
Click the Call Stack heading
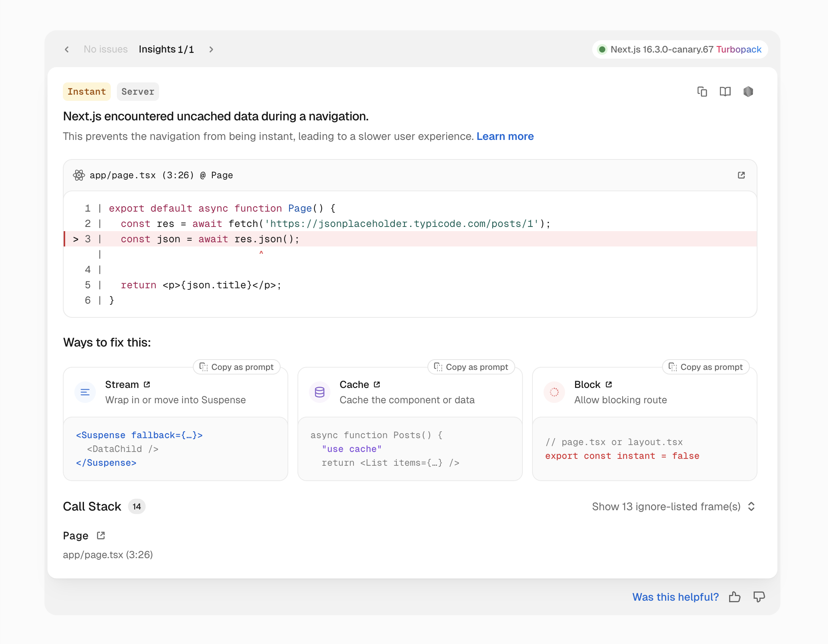[92, 507]
